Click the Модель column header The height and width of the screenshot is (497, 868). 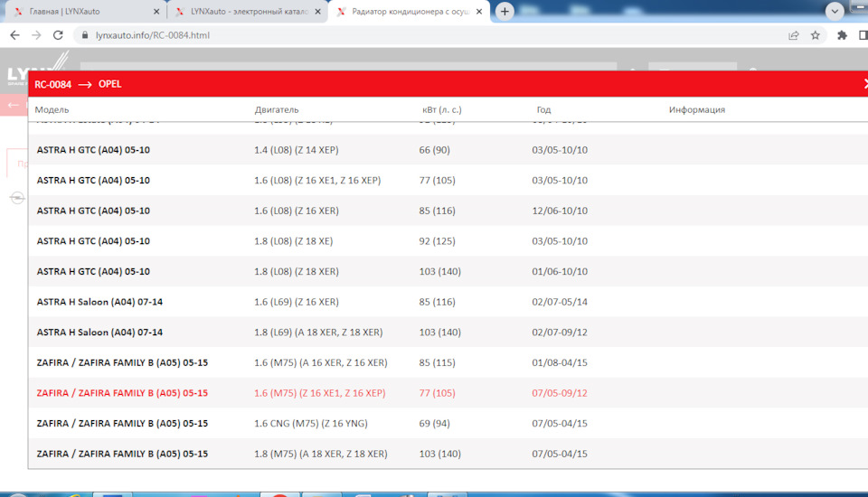(52, 109)
